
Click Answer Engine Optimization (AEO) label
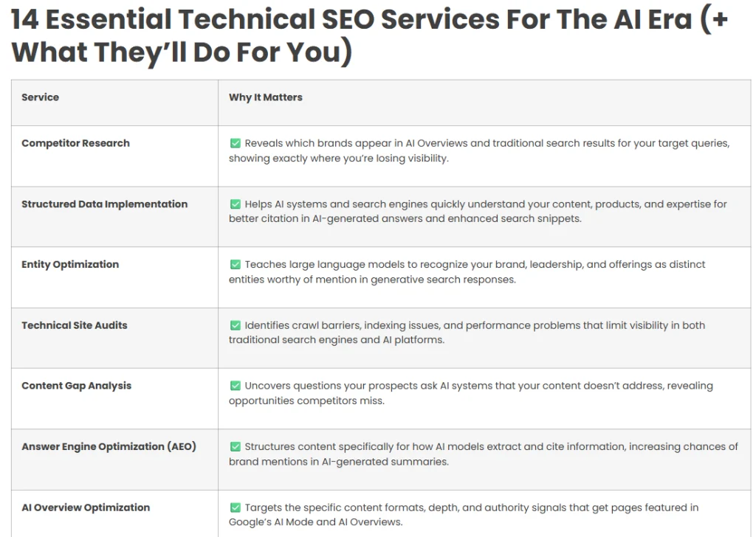pyautogui.click(x=109, y=446)
